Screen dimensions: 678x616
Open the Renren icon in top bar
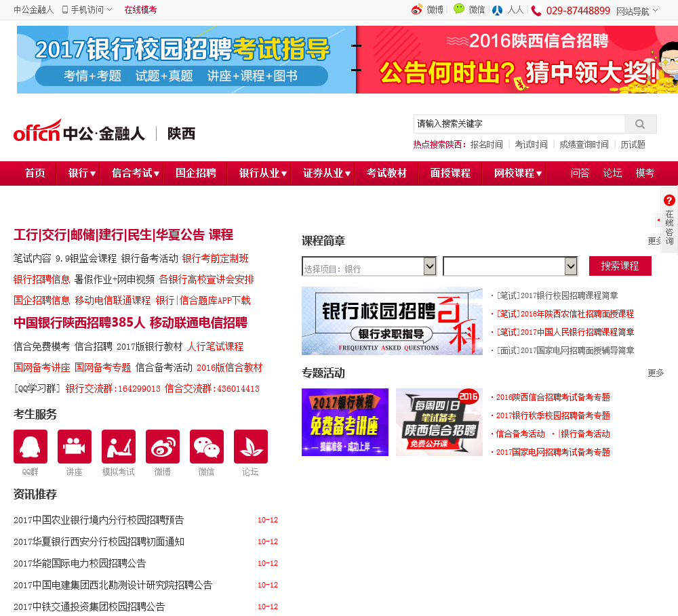[497, 10]
